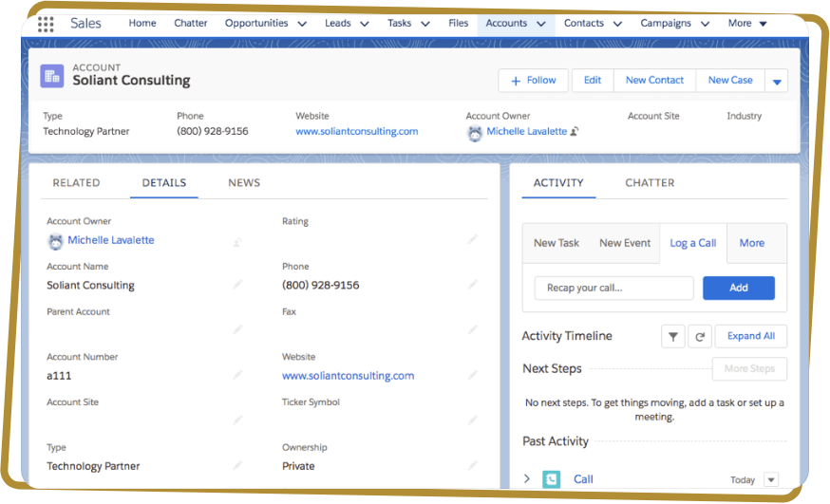Click the pencil icon next to Account Name
The width and height of the screenshot is (830, 504).
[x=237, y=285]
